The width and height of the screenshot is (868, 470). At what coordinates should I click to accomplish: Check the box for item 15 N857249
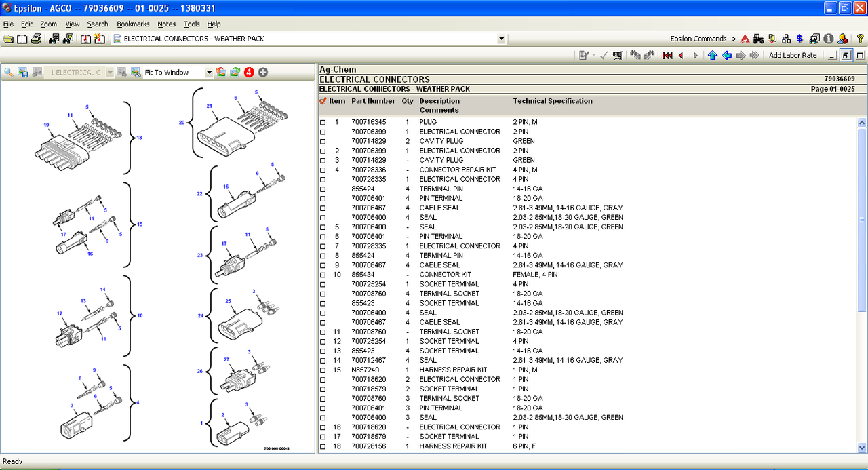coord(323,370)
